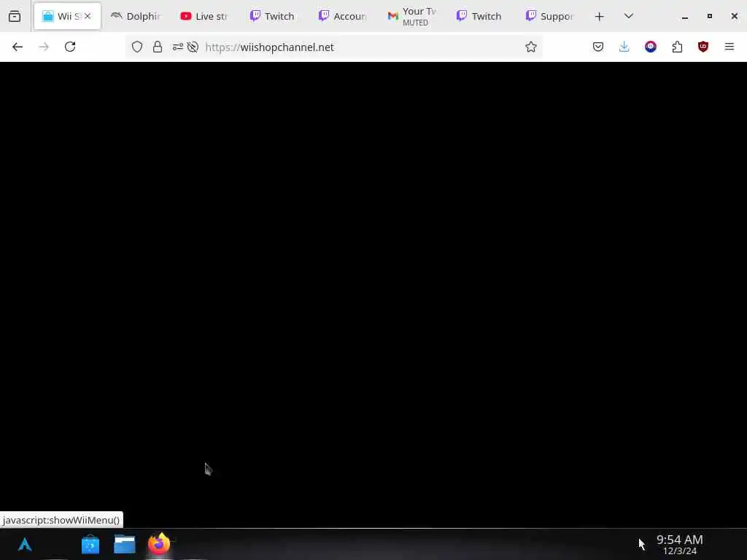Open the tracking protection shield panel
747x560 pixels.
(137, 47)
